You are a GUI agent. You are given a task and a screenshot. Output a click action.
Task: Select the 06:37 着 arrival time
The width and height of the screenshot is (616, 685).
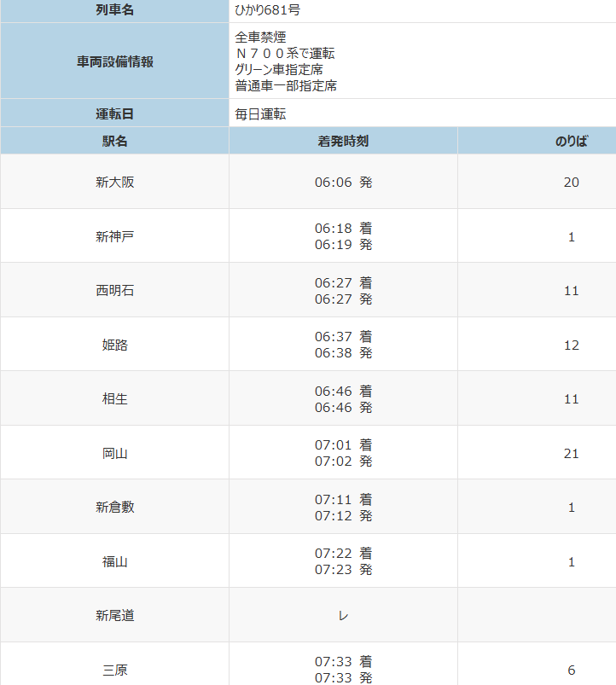point(343,337)
